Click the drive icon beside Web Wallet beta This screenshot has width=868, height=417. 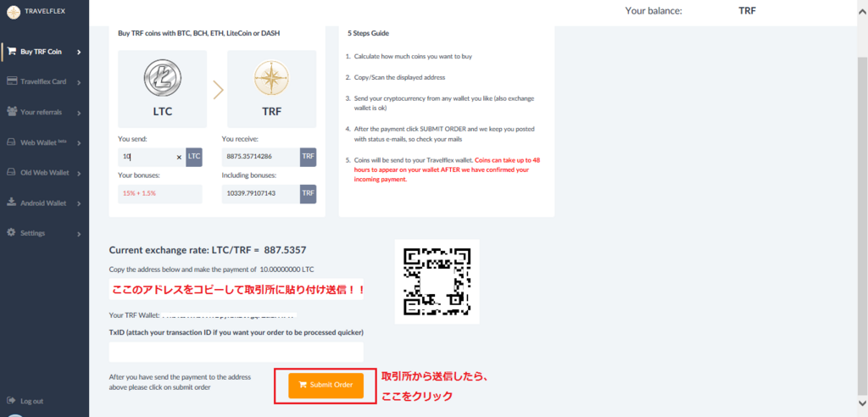(11, 142)
